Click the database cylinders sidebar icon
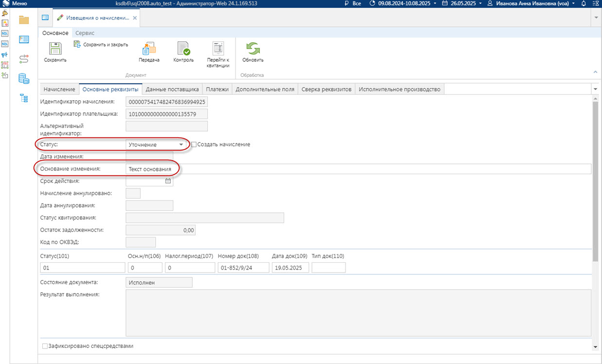 pyautogui.click(x=24, y=78)
